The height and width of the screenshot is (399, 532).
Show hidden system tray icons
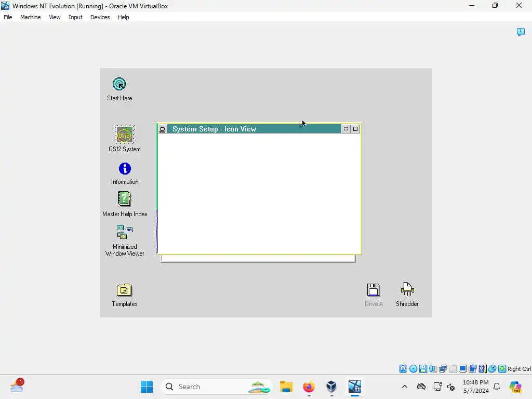tap(404, 387)
